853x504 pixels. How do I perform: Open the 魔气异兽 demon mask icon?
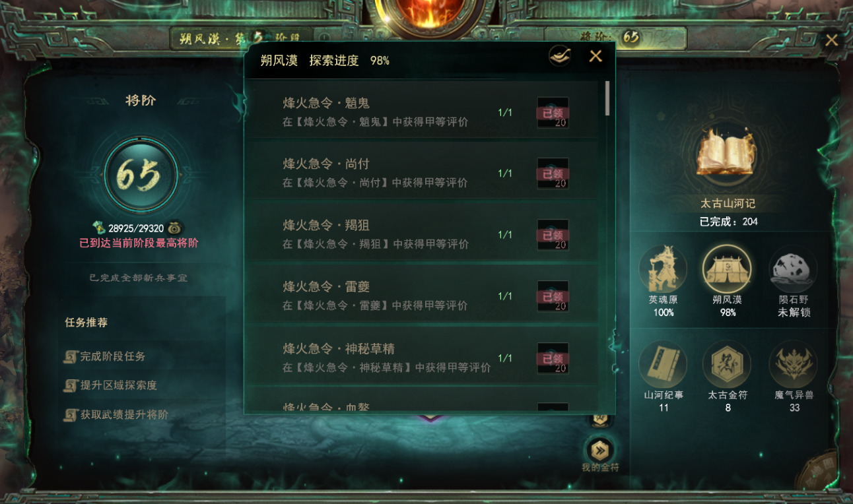(793, 364)
